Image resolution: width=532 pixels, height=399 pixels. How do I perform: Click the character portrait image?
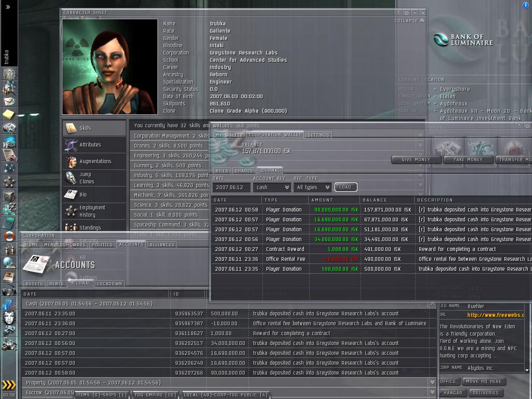110,66
